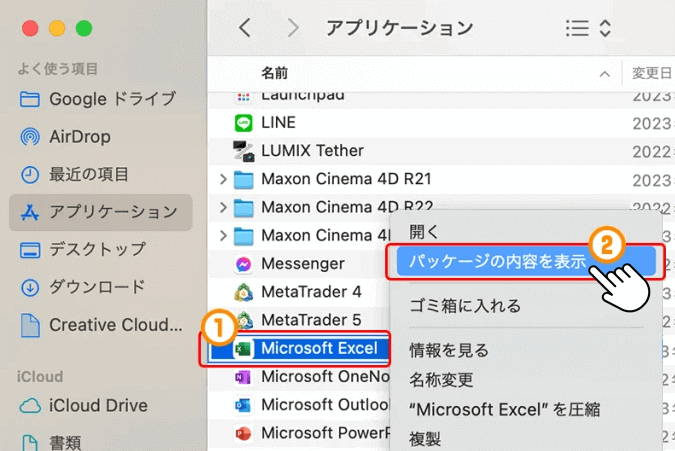This screenshot has width=675, height=451.
Task: Click the Messenger app icon
Action: [244, 264]
